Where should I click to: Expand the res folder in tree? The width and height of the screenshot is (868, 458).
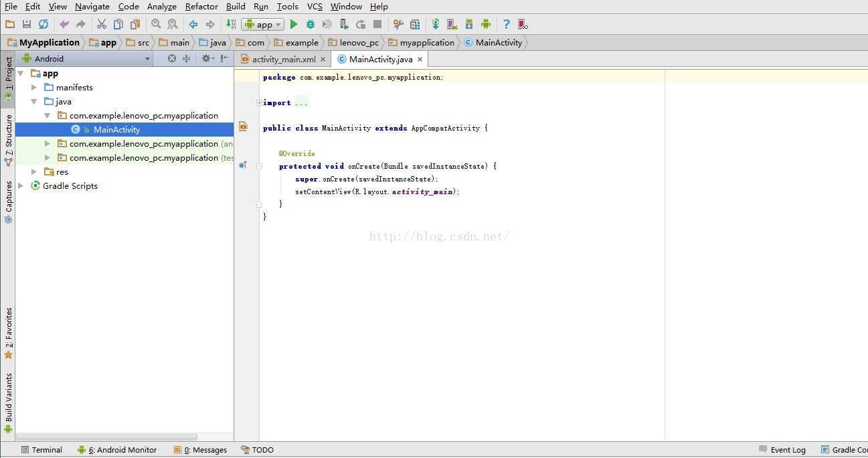34,172
